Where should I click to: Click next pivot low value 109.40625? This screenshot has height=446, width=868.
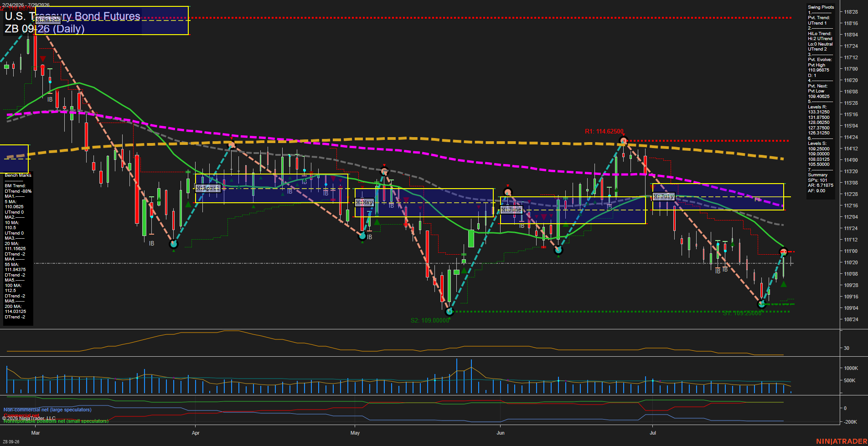pyautogui.click(x=819, y=97)
